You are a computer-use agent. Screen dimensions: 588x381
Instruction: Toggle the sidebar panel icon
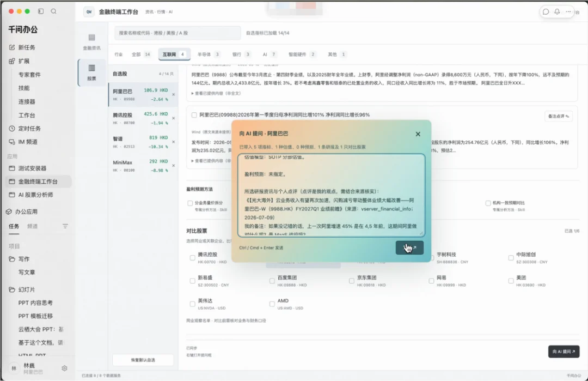pyautogui.click(x=41, y=11)
